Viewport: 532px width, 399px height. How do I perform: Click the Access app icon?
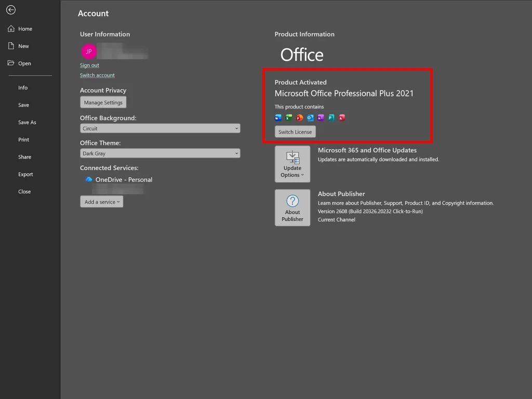pyautogui.click(x=342, y=118)
